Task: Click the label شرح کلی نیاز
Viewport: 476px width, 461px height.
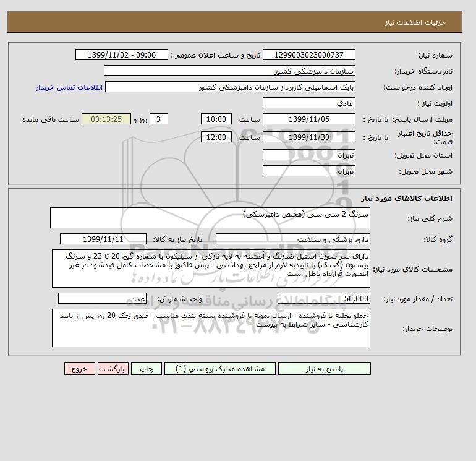Action: tap(430, 218)
